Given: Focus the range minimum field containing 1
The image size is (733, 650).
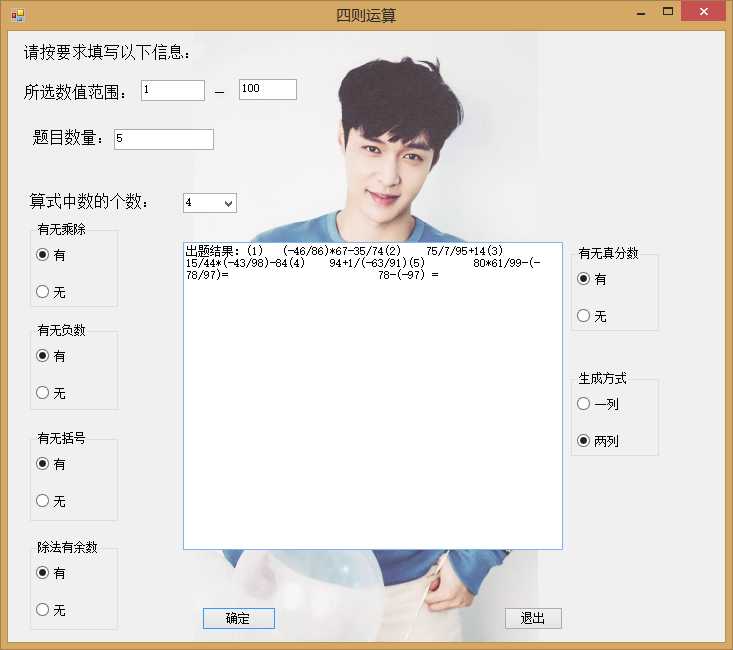Looking at the screenshot, I should [x=173, y=90].
